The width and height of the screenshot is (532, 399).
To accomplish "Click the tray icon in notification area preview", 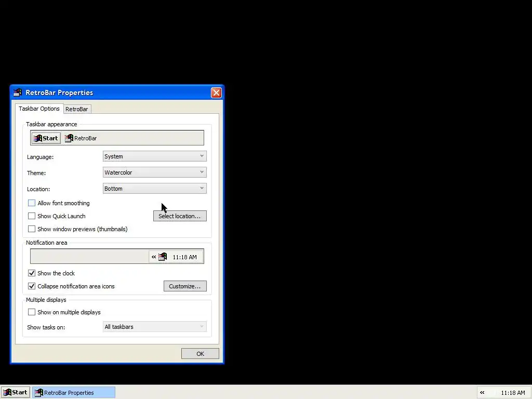I will click(163, 257).
